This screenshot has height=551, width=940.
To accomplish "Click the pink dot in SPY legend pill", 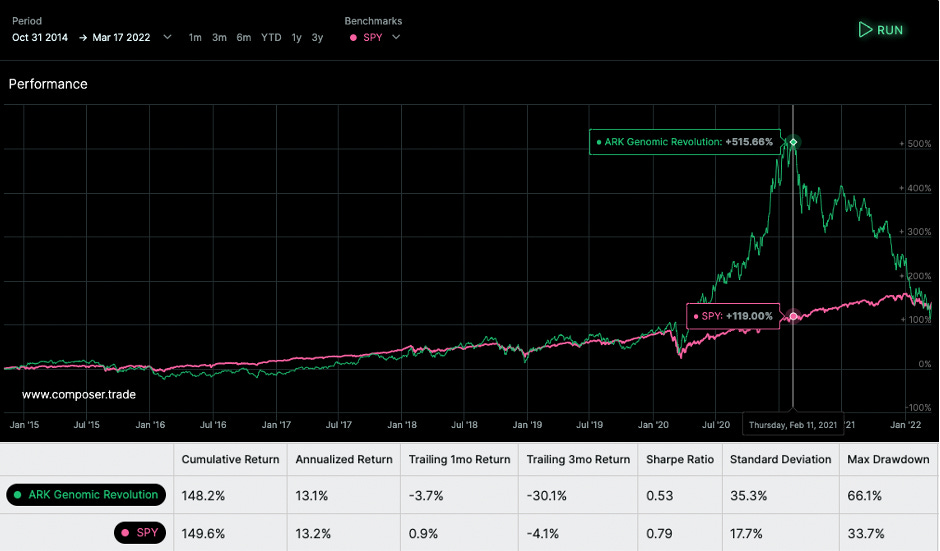I will coord(125,532).
